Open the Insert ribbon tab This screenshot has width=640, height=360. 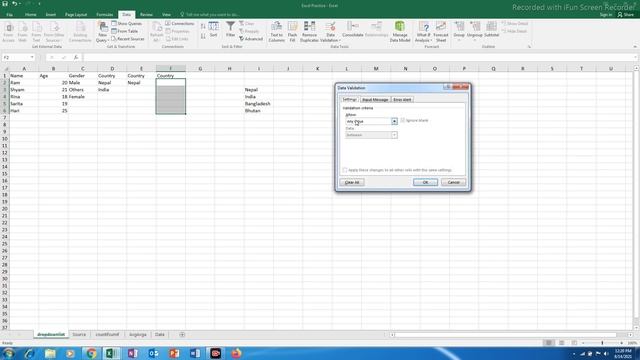51,15
